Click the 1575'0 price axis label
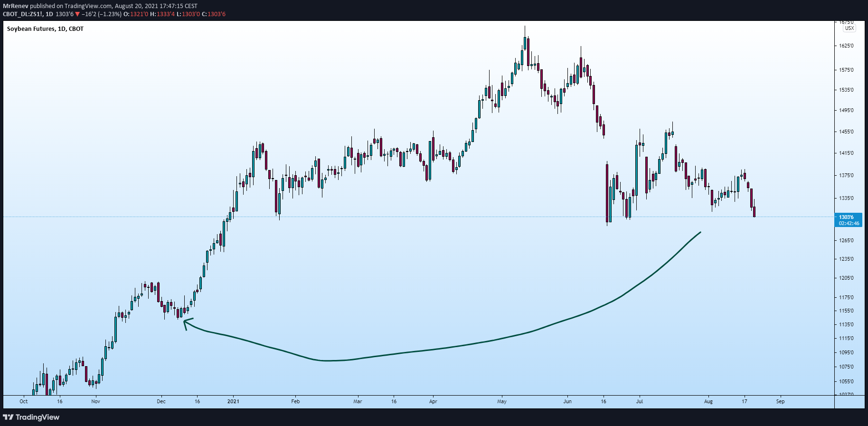This screenshot has width=868, height=426. pyautogui.click(x=846, y=70)
